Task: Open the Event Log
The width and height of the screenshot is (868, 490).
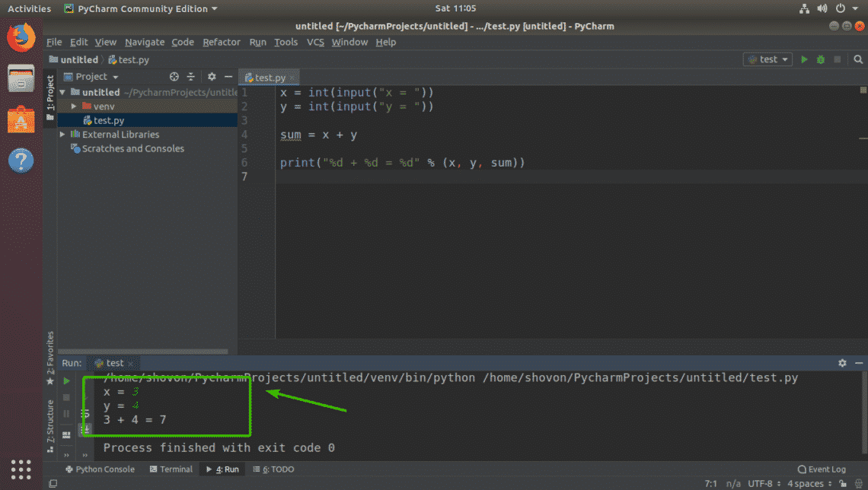Action: 822,469
